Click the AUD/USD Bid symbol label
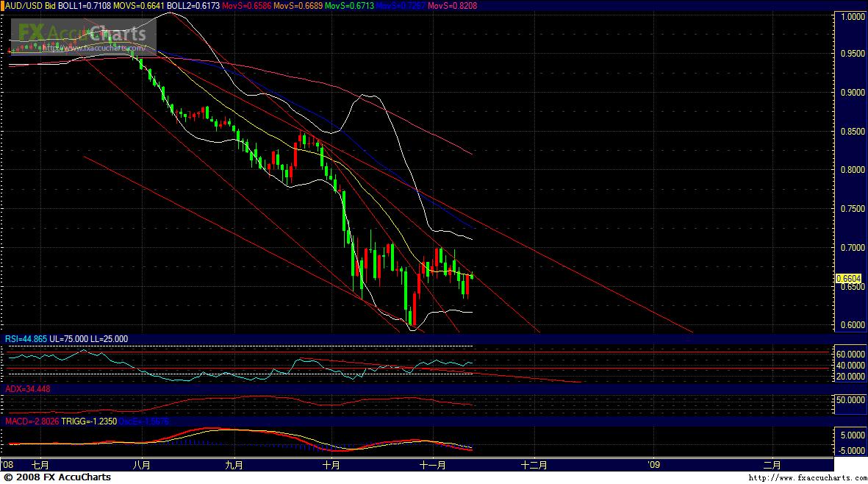 click(x=30, y=6)
